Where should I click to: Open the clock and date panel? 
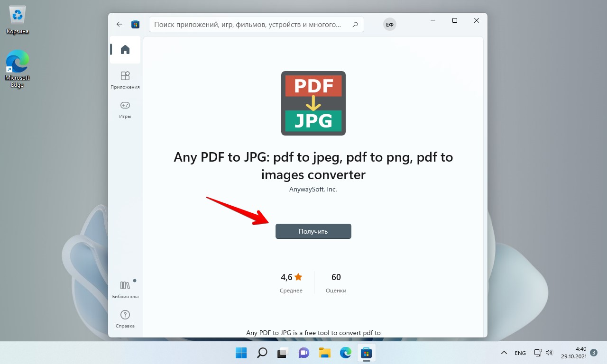coord(574,353)
